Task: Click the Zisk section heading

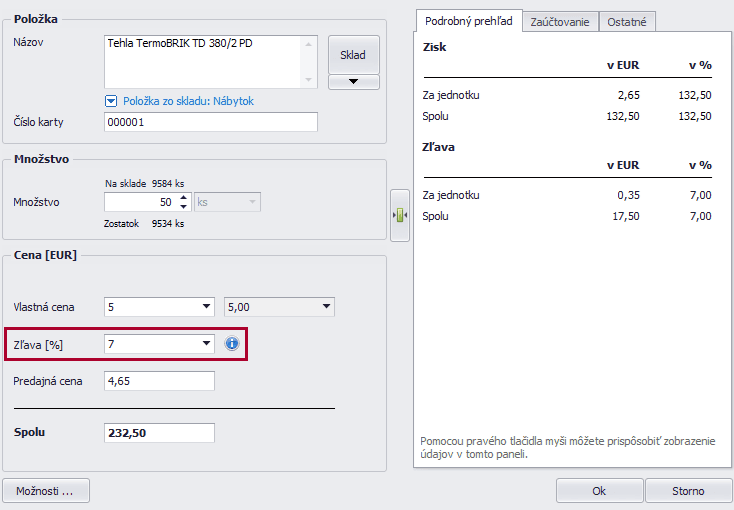Action: [x=434, y=47]
